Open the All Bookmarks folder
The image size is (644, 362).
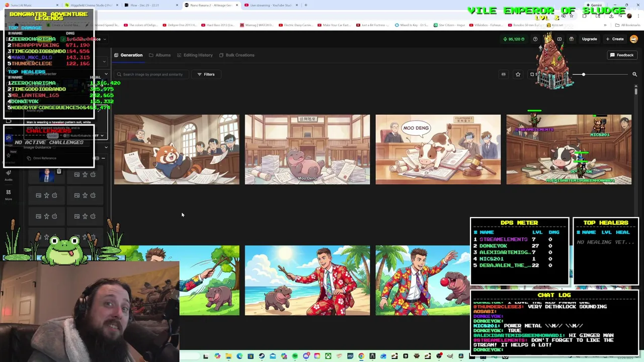628,25
